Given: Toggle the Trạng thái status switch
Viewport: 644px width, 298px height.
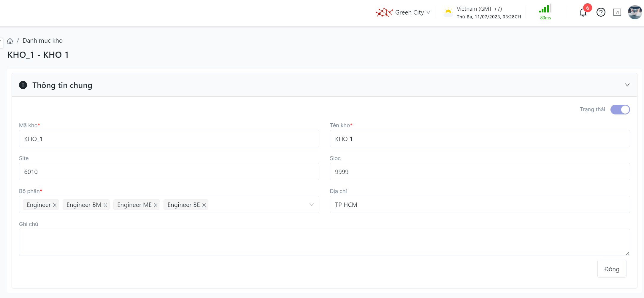Looking at the screenshot, I should [x=620, y=109].
